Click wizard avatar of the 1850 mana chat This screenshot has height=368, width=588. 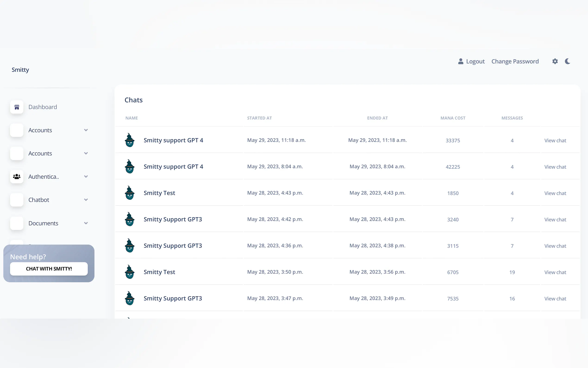130,193
